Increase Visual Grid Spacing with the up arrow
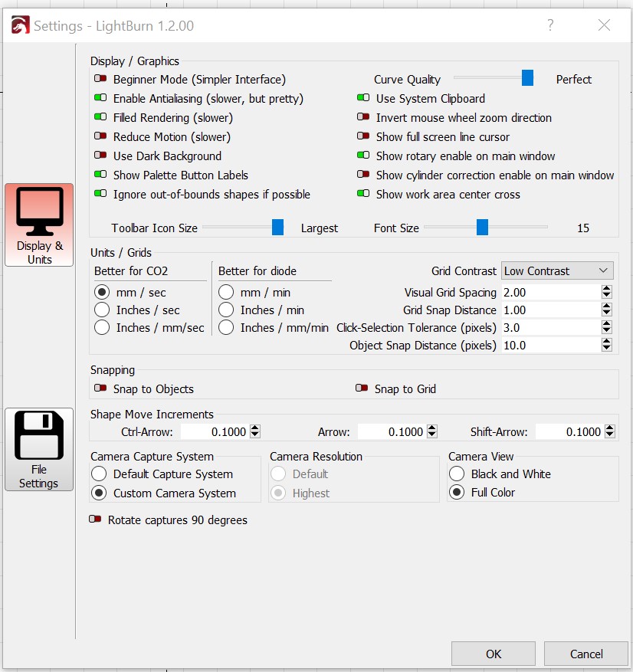Image resolution: width=633 pixels, height=672 pixels. pyautogui.click(x=608, y=287)
